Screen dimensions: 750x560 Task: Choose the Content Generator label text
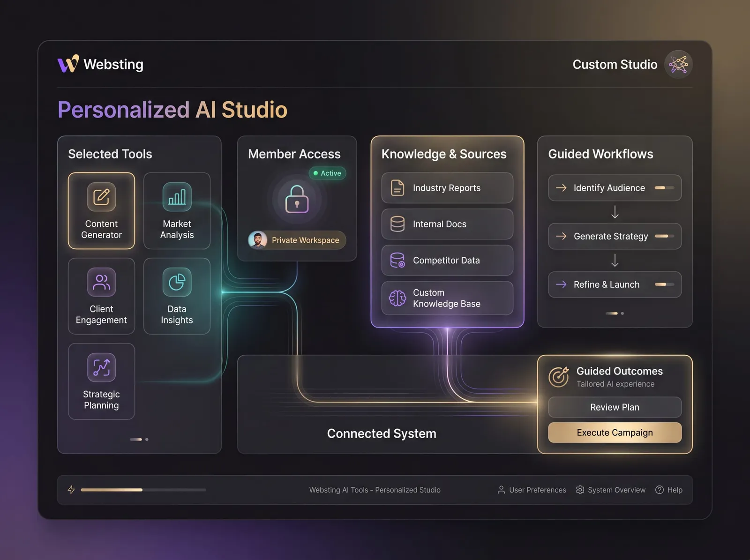click(101, 229)
